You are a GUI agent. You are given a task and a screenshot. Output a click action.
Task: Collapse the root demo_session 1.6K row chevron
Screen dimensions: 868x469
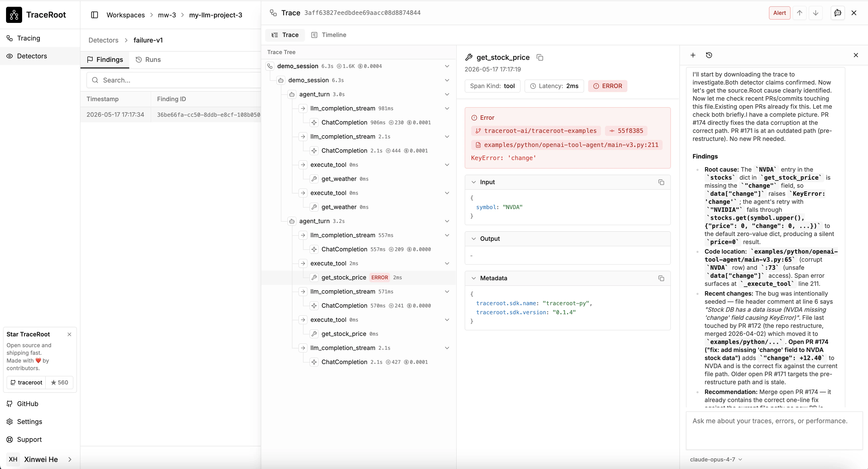447,66
